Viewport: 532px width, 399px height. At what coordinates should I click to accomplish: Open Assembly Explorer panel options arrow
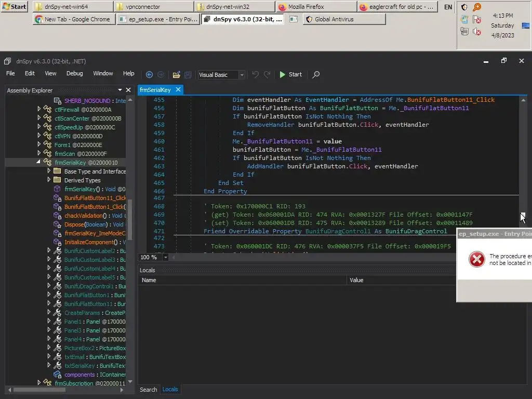121,90
